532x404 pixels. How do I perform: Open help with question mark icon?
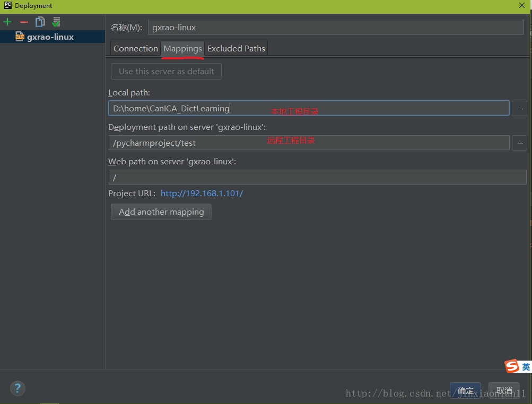tap(18, 388)
